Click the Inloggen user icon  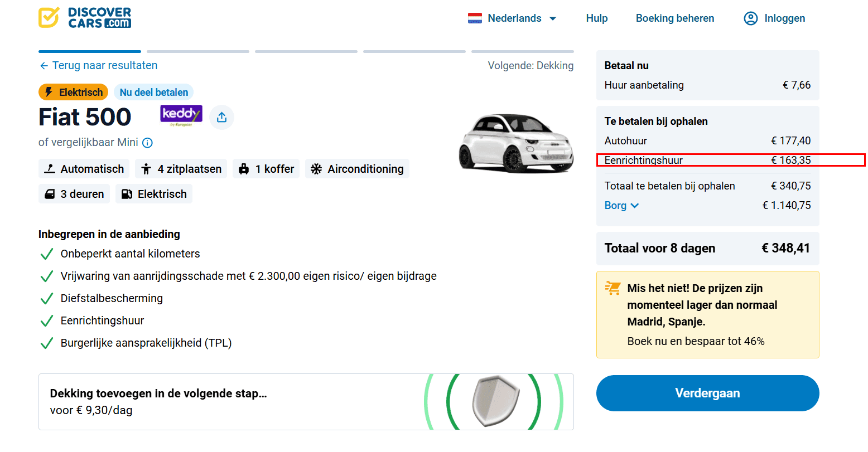[751, 18]
